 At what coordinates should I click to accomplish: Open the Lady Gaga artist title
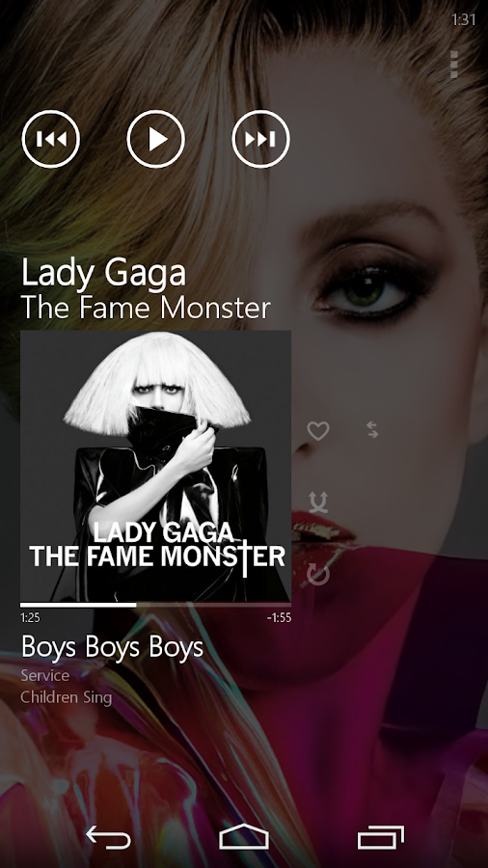click(x=103, y=273)
